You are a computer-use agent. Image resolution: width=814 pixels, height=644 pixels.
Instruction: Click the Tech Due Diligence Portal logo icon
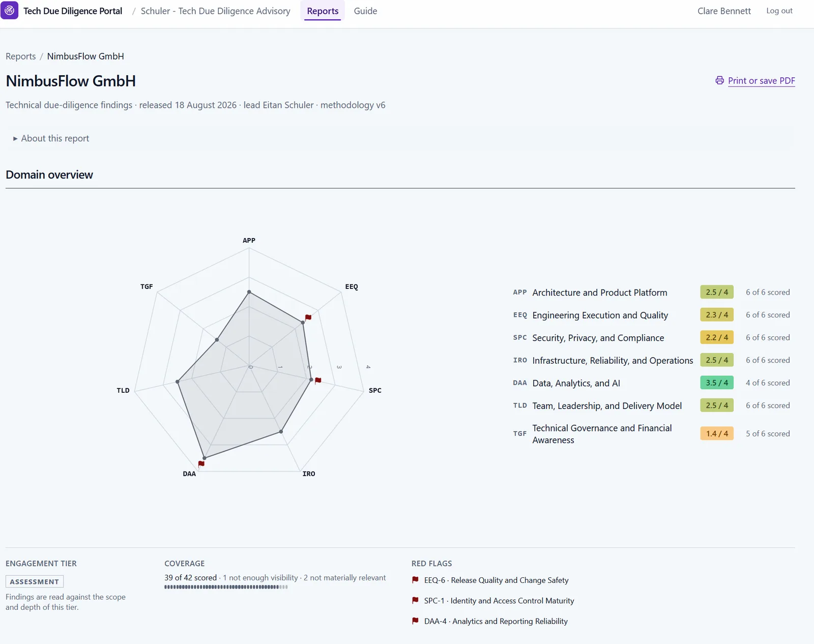(10, 10)
